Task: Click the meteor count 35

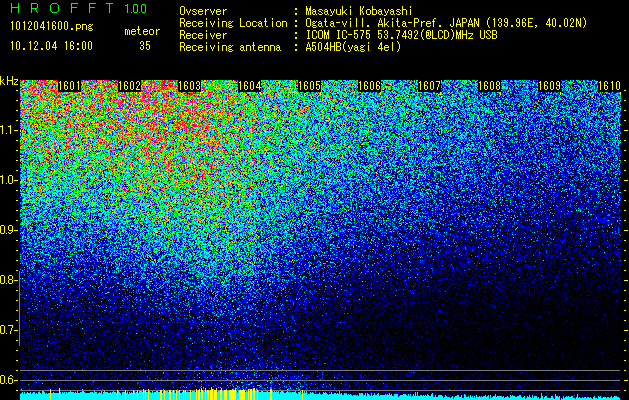Action: pyautogui.click(x=145, y=46)
